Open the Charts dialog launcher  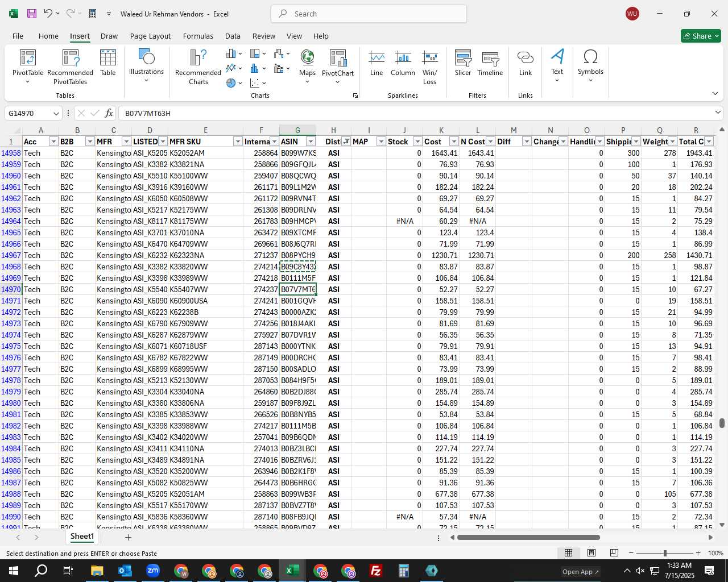pyautogui.click(x=355, y=95)
